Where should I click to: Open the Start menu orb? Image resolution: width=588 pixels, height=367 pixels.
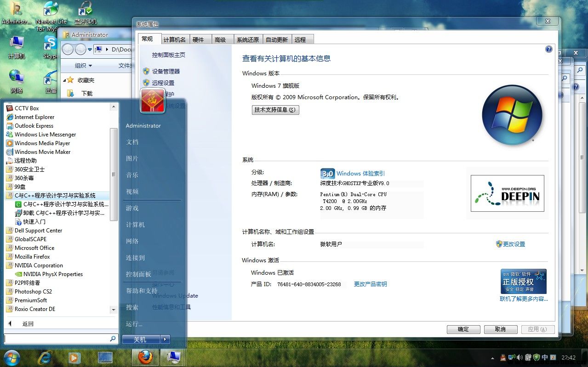tap(11, 357)
